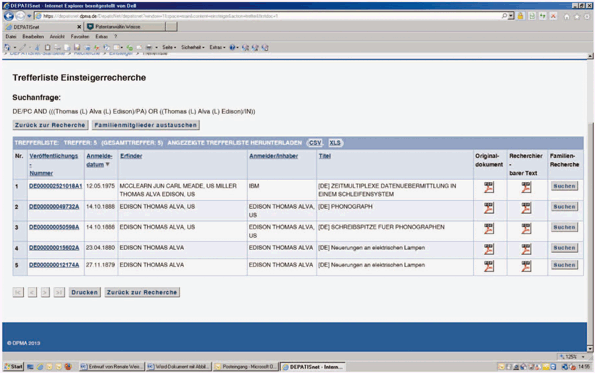Run family search Suchen for DE000000012174A
The image size is (595, 373).
point(564,265)
